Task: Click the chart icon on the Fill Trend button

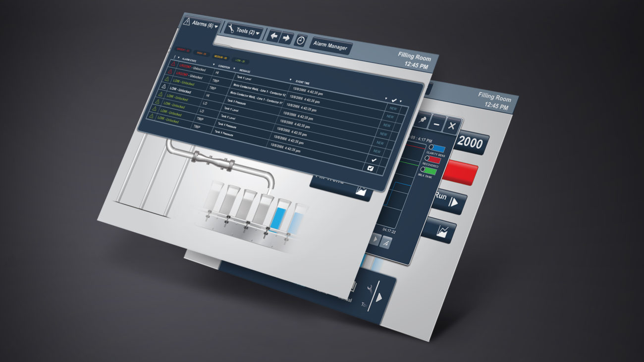Action: pyautogui.click(x=361, y=191)
